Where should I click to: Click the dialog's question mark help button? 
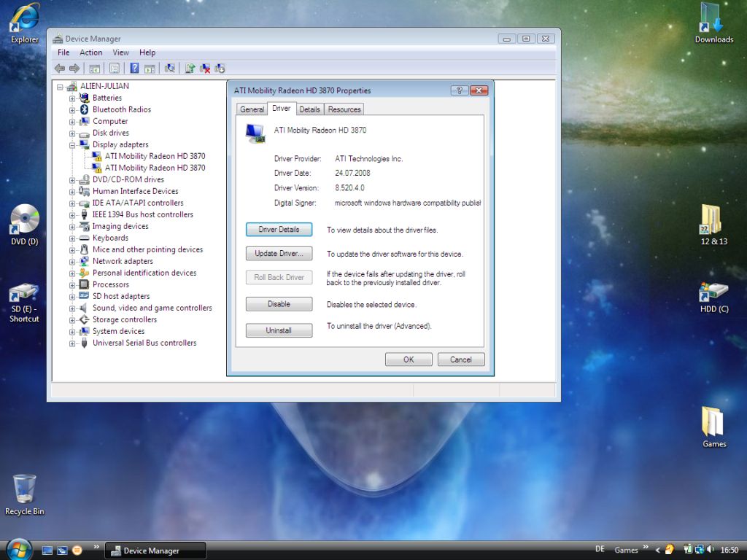(x=460, y=90)
